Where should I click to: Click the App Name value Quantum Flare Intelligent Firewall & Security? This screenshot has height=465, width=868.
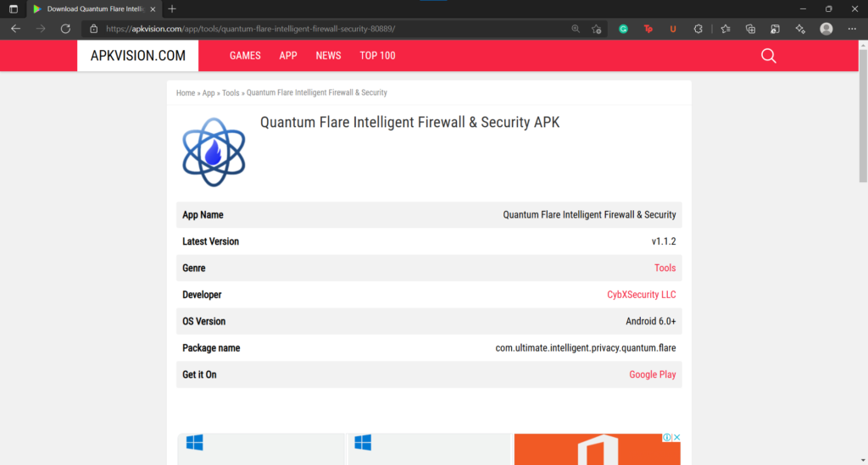(589, 215)
